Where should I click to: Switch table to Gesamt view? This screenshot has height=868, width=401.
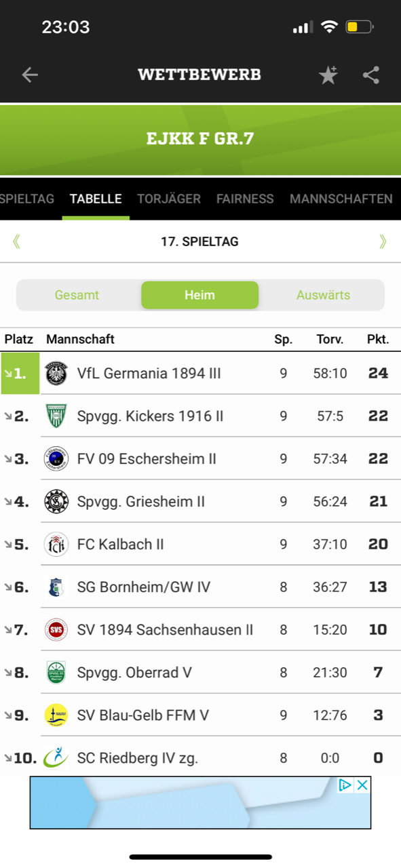77,295
